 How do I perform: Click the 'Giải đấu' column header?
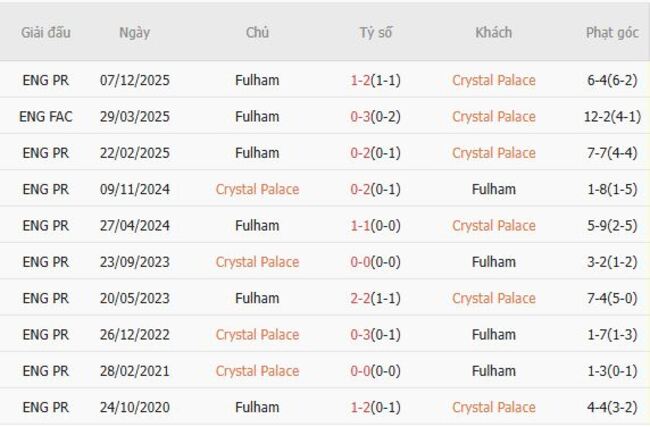[x=46, y=32]
